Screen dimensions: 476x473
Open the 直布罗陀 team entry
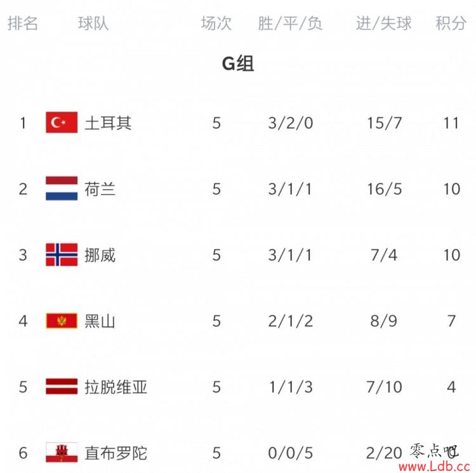(x=116, y=453)
